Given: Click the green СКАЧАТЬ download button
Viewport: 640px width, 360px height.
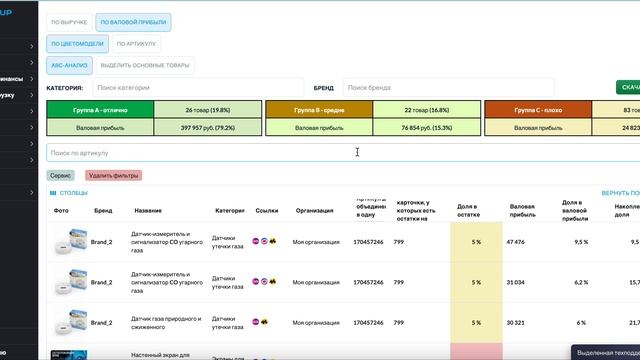Looking at the screenshot, I should click(x=628, y=87).
